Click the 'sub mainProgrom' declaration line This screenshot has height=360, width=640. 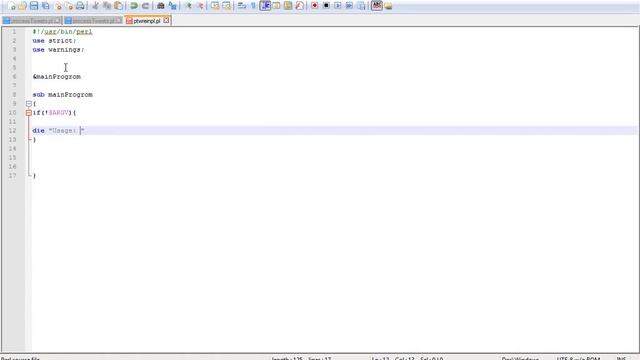coord(62,94)
